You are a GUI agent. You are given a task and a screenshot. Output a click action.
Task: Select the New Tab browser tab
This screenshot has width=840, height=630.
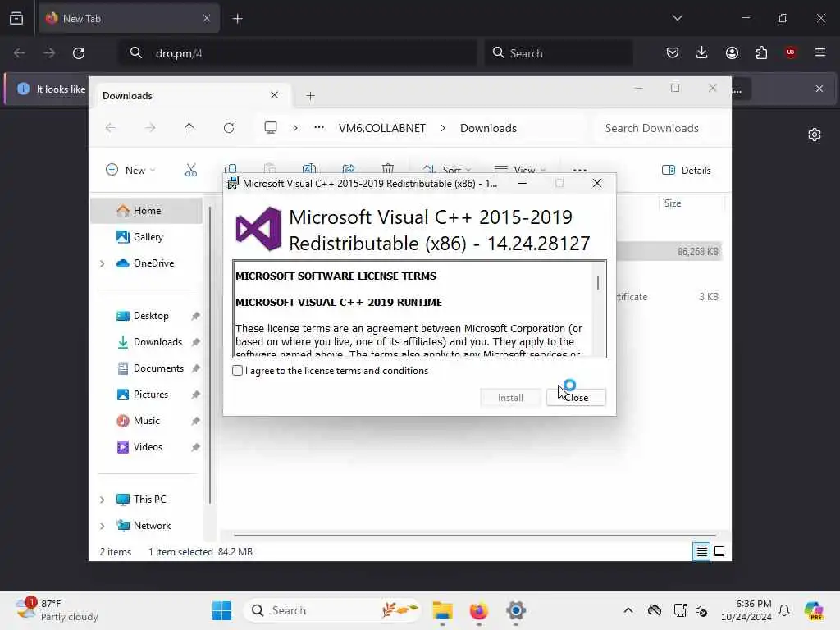[x=129, y=18]
